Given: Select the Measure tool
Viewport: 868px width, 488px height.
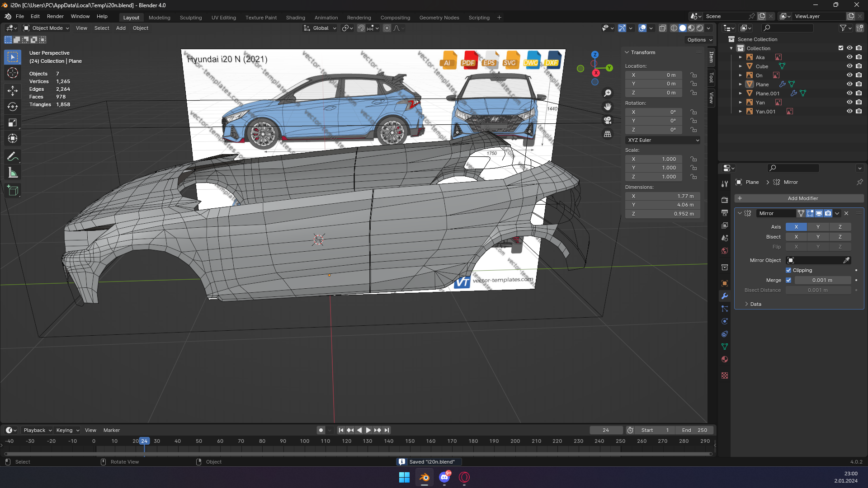Looking at the screenshot, I should coord(13,173).
